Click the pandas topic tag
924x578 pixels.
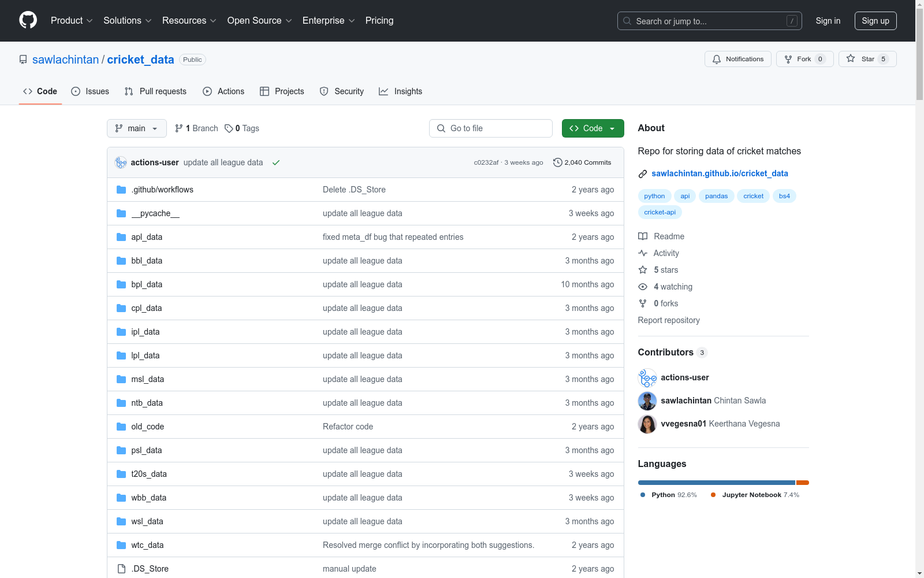(716, 196)
